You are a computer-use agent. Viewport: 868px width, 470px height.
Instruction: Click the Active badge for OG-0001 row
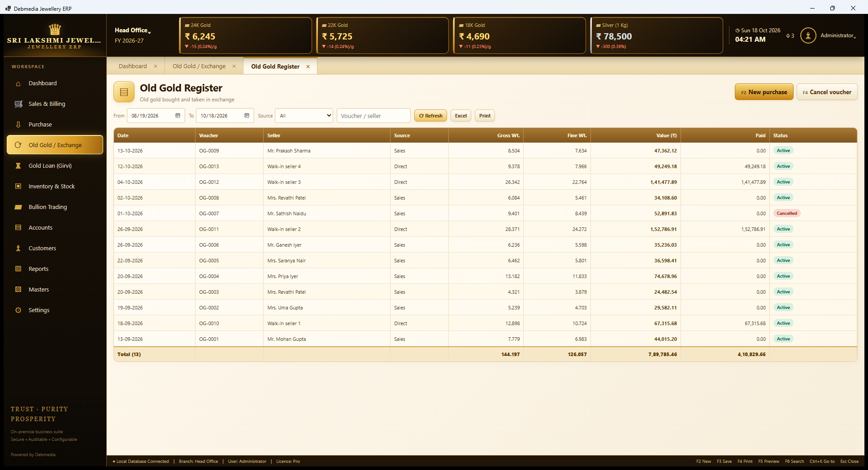click(783, 339)
